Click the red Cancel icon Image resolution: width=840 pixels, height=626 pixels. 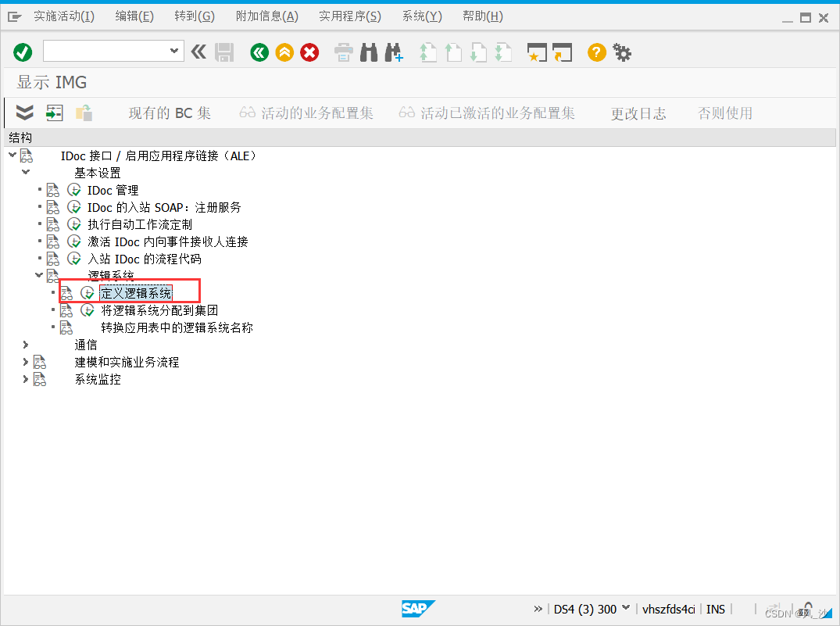coord(309,52)
